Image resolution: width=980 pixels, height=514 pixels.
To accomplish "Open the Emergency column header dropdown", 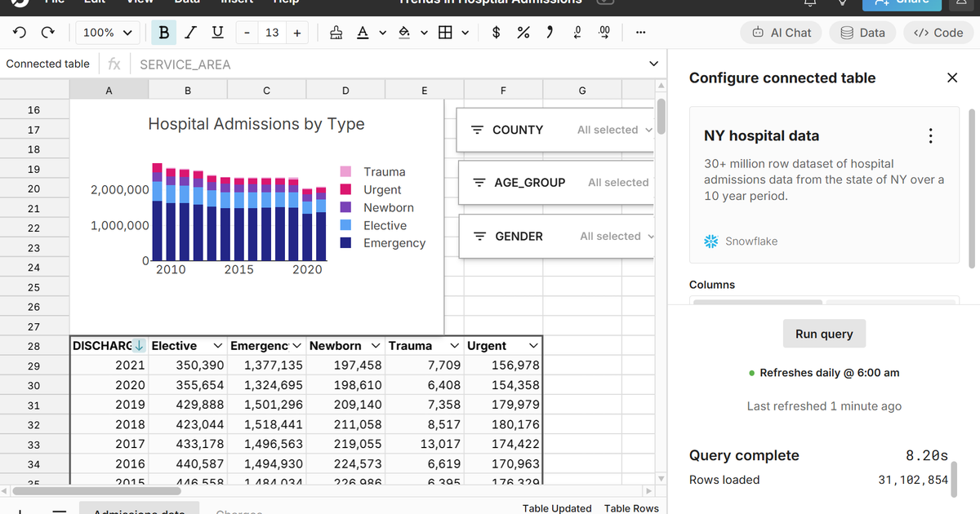I will (x=296, y=346).
